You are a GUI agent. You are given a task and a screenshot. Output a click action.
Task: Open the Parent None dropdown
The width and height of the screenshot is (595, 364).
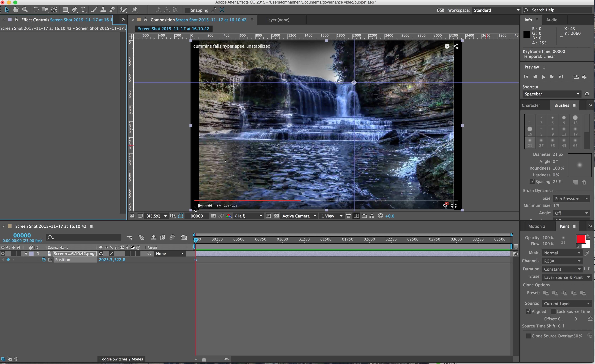[x=170, y=253]
